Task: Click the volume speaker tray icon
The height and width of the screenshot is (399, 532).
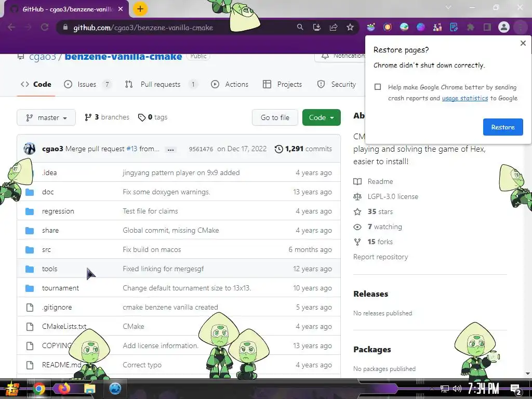Action: (457, 389)
